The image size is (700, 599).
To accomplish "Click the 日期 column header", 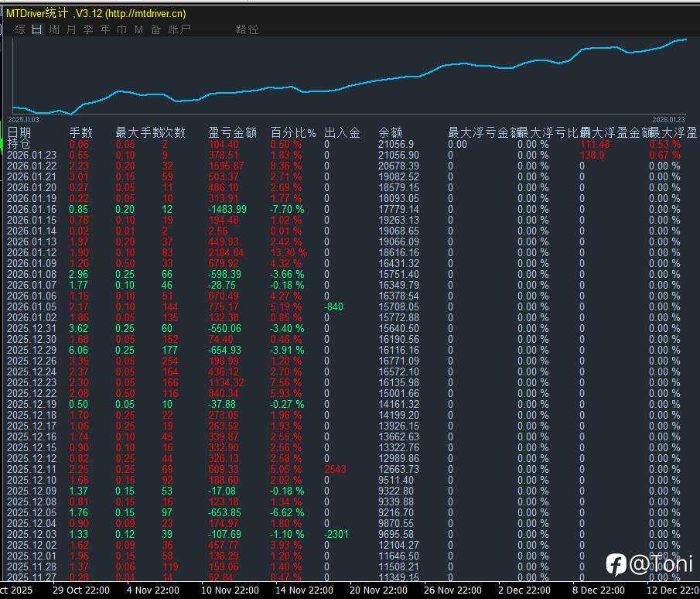I will (x=19, y=132).
